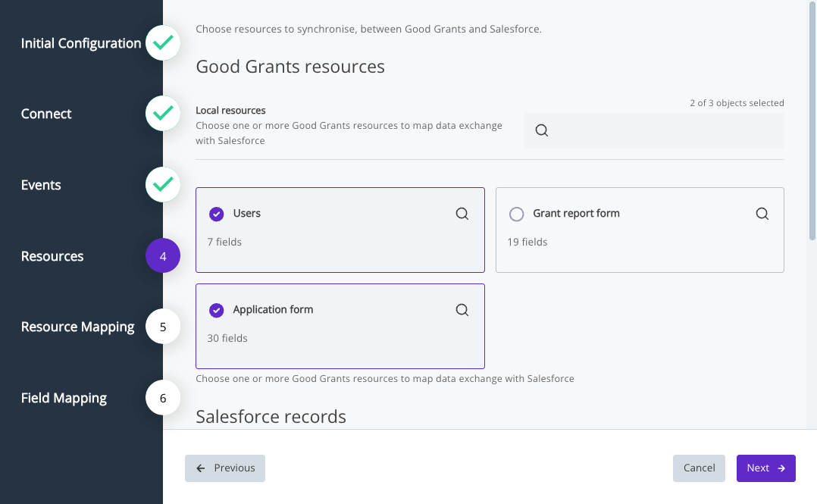Click step 6 Field Mapping circle
817x504 pixels.
click(x=162, y=398)
